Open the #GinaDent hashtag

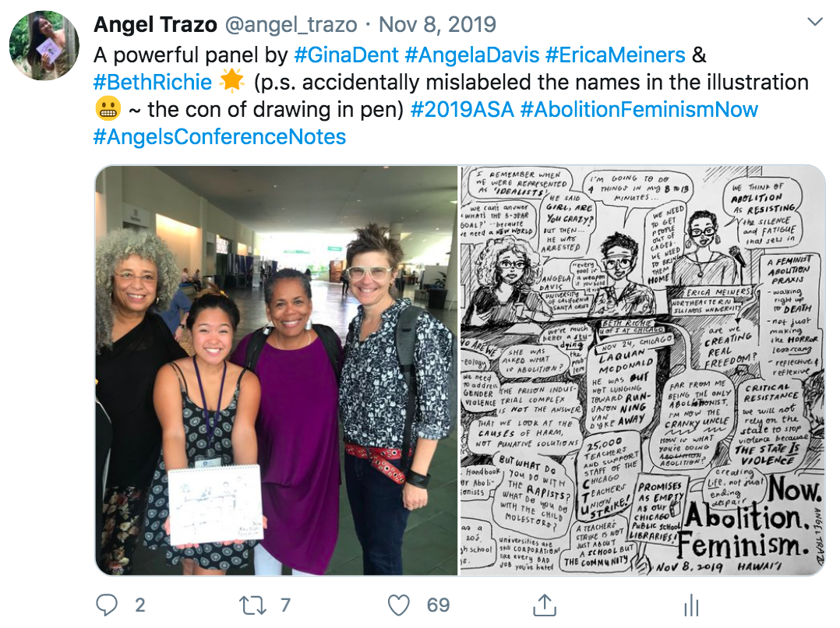[x=346, y=55]
